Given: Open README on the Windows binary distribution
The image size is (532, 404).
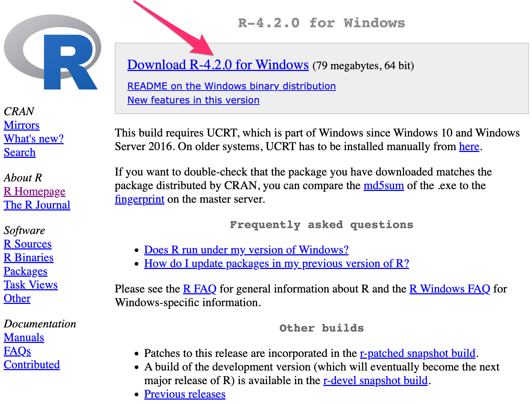Looking at the screenshot, I should [x=231, y=86].
